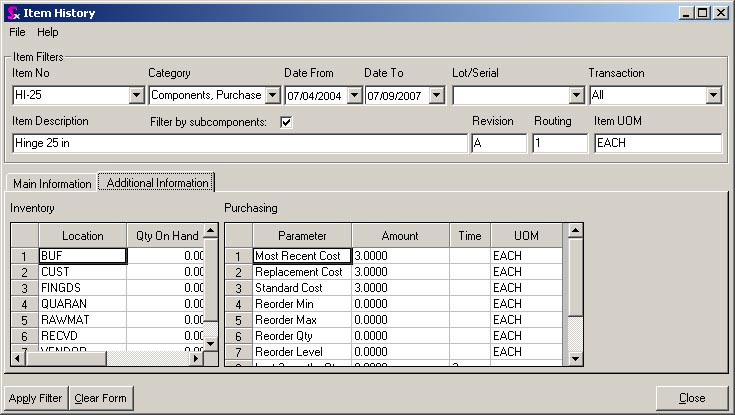The image size is (735, 415).
Task: Click the Item Description text field
Action: (238, 143)
